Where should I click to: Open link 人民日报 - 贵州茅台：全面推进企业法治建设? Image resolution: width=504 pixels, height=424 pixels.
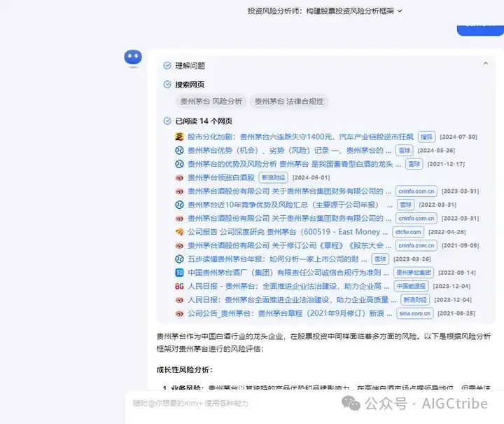(288, 287)
